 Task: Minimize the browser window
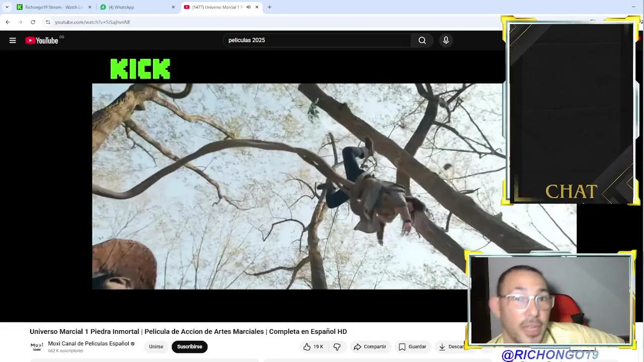[633, 7]
